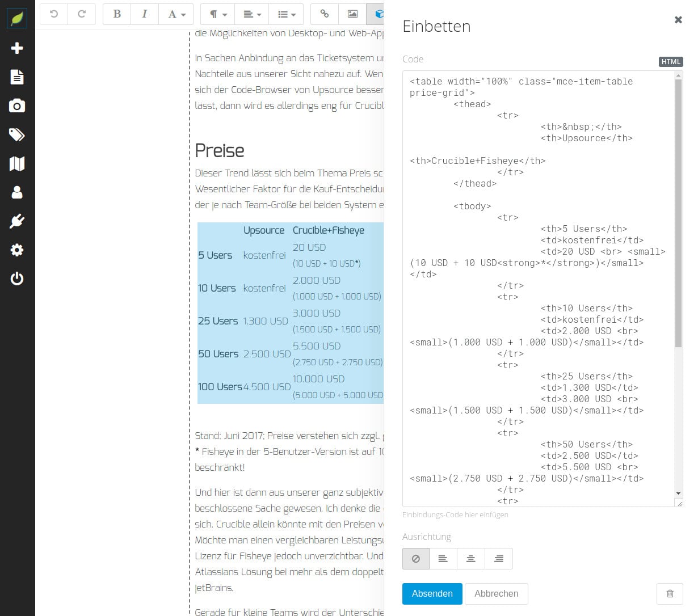
Task: Select left alignment for the embed
Action: [x=443, y=559]
